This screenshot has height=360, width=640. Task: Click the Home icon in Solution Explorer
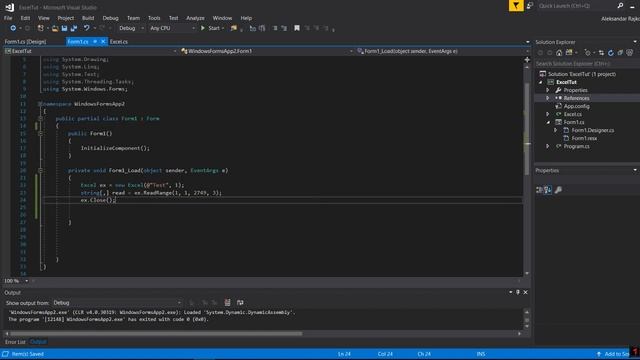(x=559, y=53)
